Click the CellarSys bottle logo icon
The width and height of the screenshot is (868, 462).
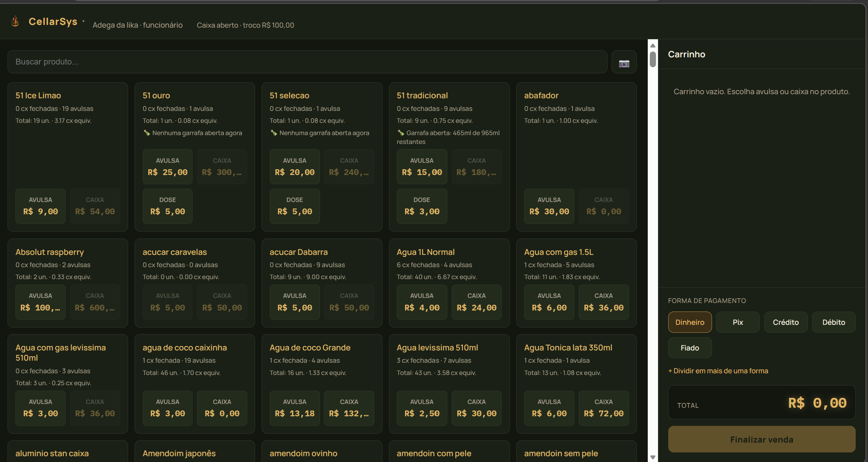coord(15,21)
